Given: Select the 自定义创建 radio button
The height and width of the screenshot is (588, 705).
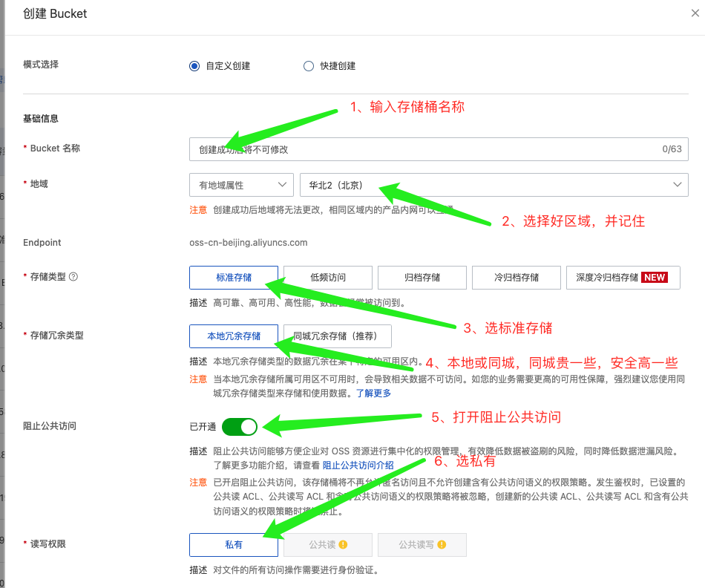Looking at the screenshot, I should pyautogui.click(x=194, y=66).
